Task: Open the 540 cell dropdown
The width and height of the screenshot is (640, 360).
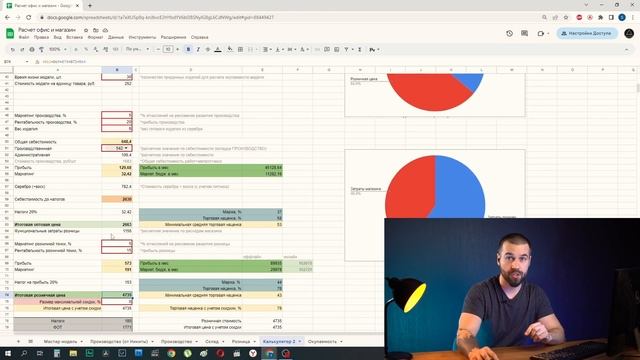Action: click(126, 148)
